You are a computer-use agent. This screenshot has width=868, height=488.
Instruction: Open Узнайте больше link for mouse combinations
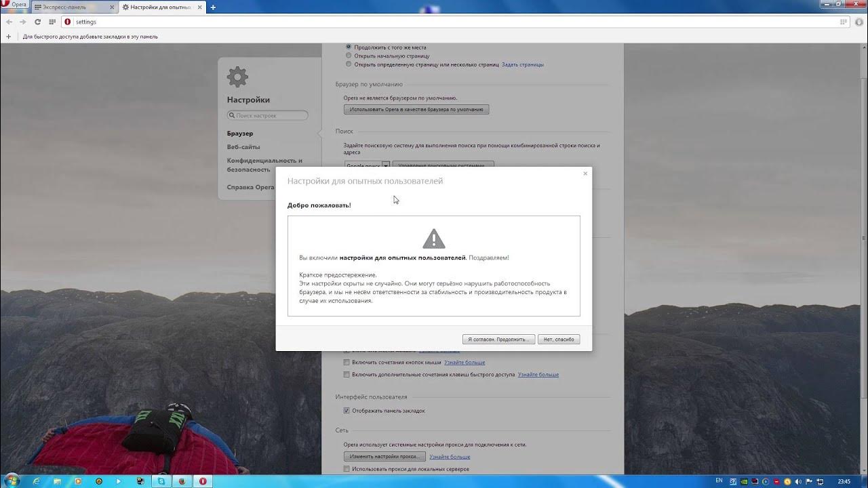point(465,363)
